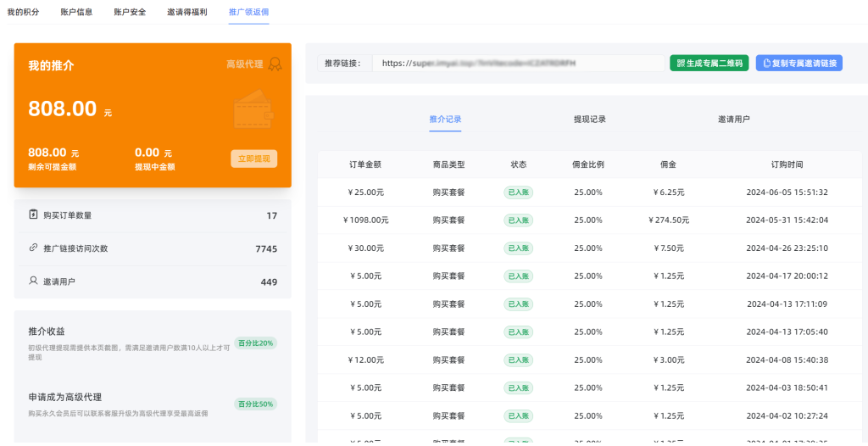Click the ¥25.00元 order amount
Viewport: 868px width, 446px height.
click(366, 192)
